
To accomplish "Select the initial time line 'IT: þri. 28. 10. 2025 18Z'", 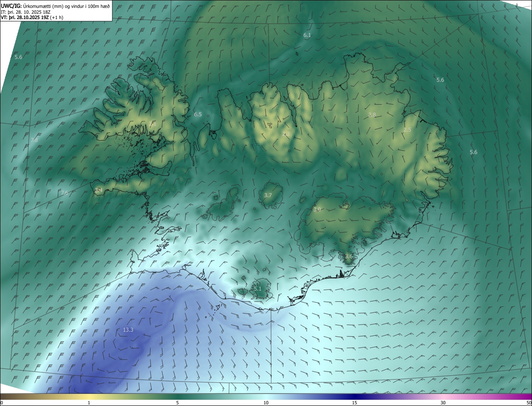I will pyautogui.click(x=26, y=12).
